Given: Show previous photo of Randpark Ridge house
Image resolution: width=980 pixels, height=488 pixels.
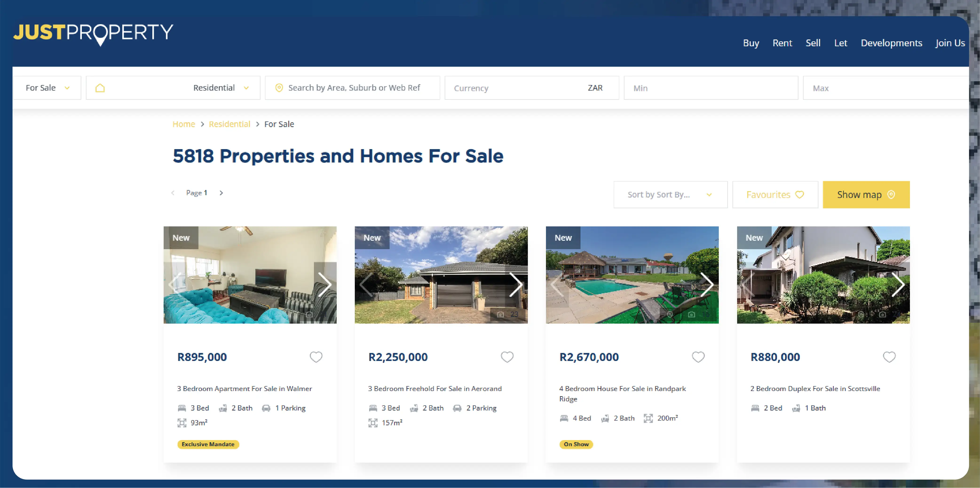Looking at the screenshot, I should tap(557, 284).
